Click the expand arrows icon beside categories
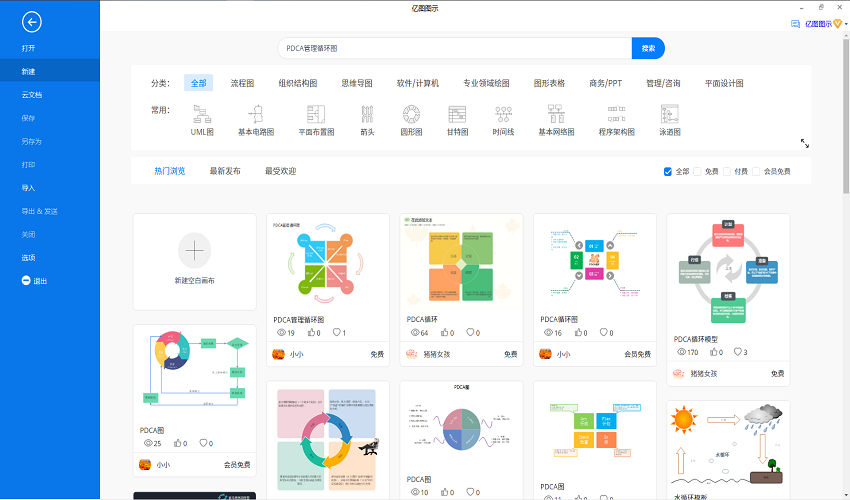The width and height of the screenshot is (850, 500). tap(805, 144)
